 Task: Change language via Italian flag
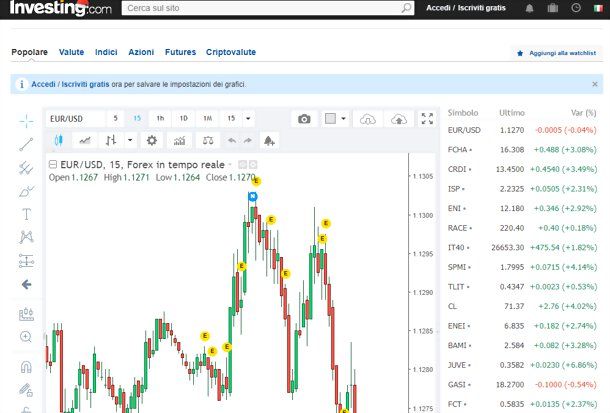[598, 8]
